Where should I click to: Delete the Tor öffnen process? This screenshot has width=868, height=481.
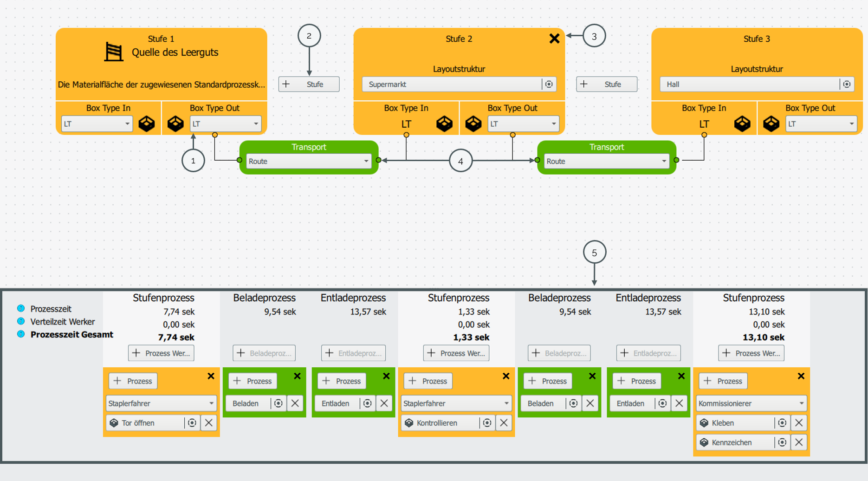pos(209,422)
